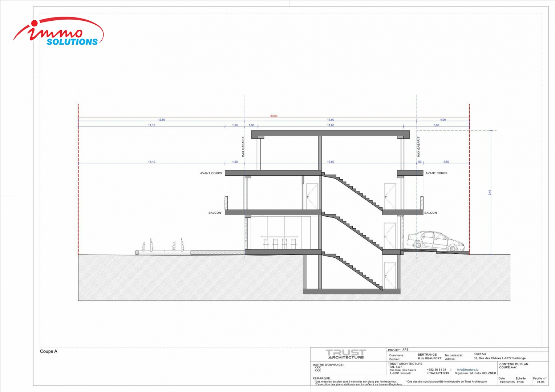The width and height of the screenshot is (555, 392).
Task: Click the date 19/05/2025 in title block
Action: coord(507,382)
